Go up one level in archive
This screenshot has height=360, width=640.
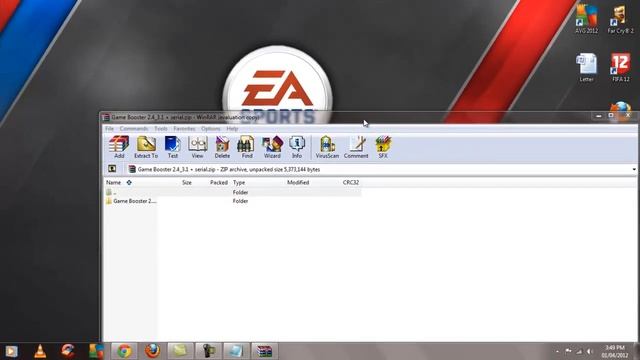tap(112, 169)
